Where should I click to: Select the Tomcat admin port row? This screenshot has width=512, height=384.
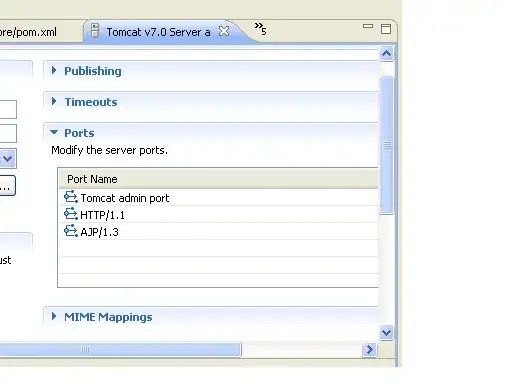click(x=219, y=198)
